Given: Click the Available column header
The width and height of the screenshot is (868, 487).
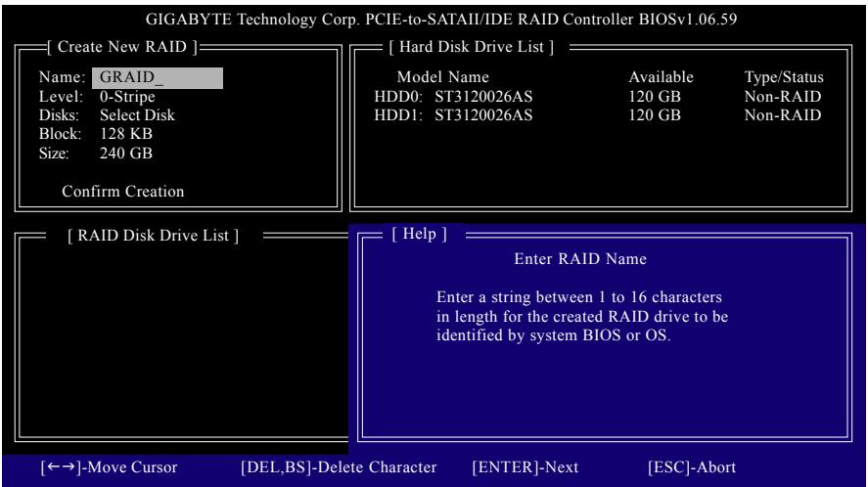Looking at the screenshot, I should 661,77.
